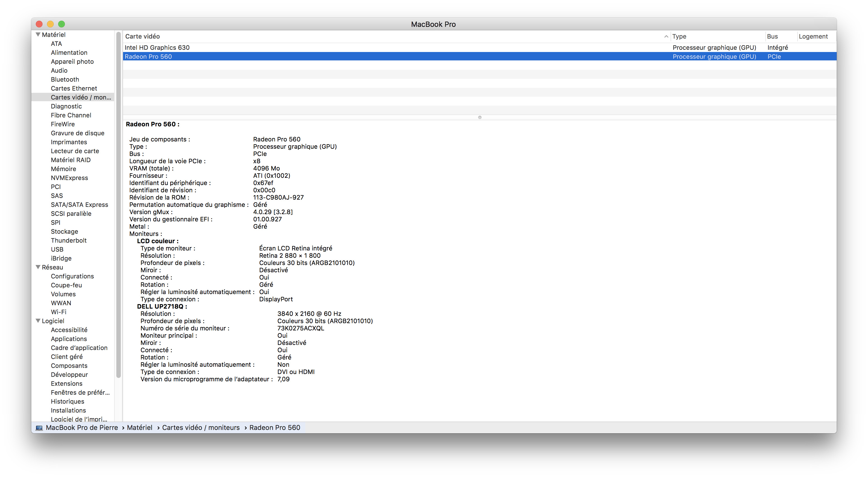Open Appareil photo in the sidebar

coord(72,61)
